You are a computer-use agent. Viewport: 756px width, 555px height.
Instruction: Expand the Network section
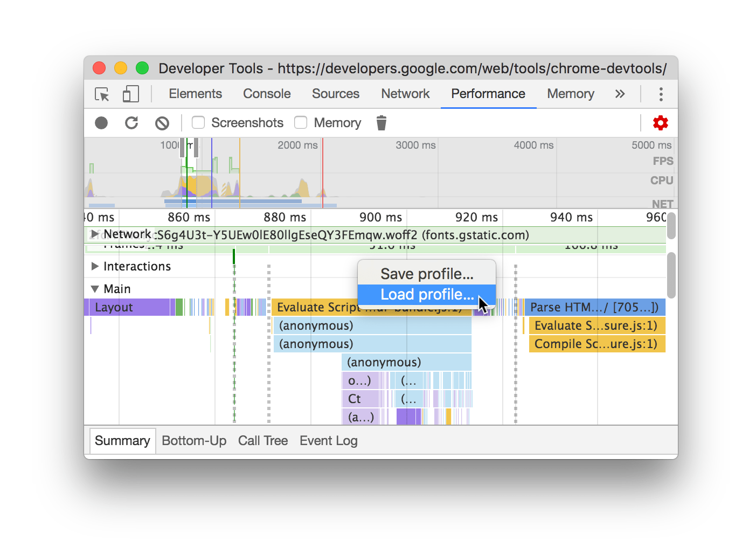pos(95,234)
